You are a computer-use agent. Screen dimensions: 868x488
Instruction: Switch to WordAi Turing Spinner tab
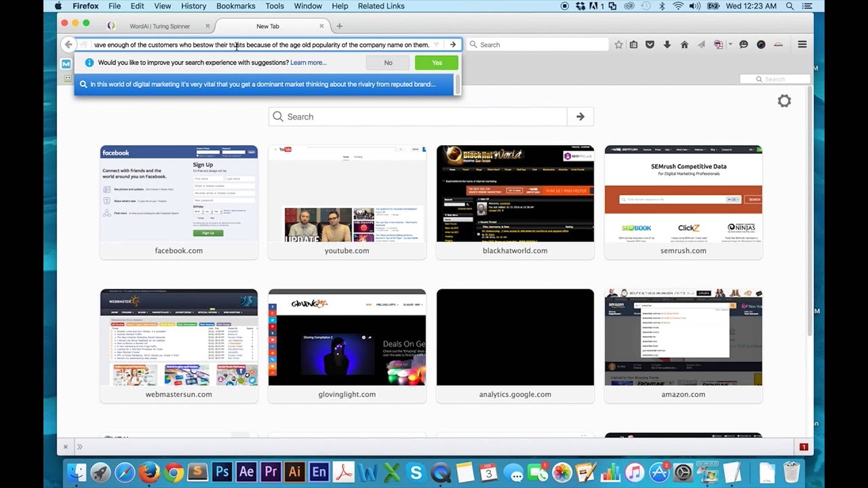pyautogui.click(x=160, y=26)
